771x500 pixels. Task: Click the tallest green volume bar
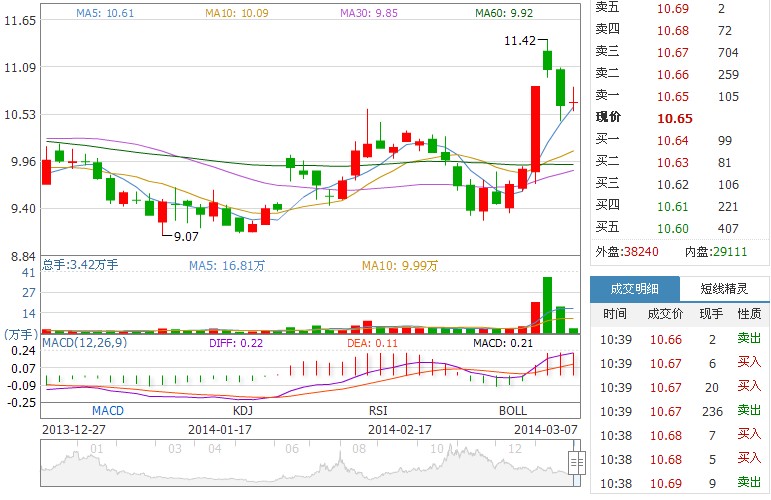click(547, 305)
